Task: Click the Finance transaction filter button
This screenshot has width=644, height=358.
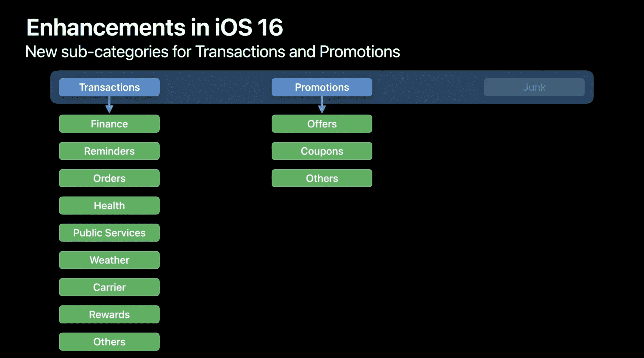Action: coord(109,123)
